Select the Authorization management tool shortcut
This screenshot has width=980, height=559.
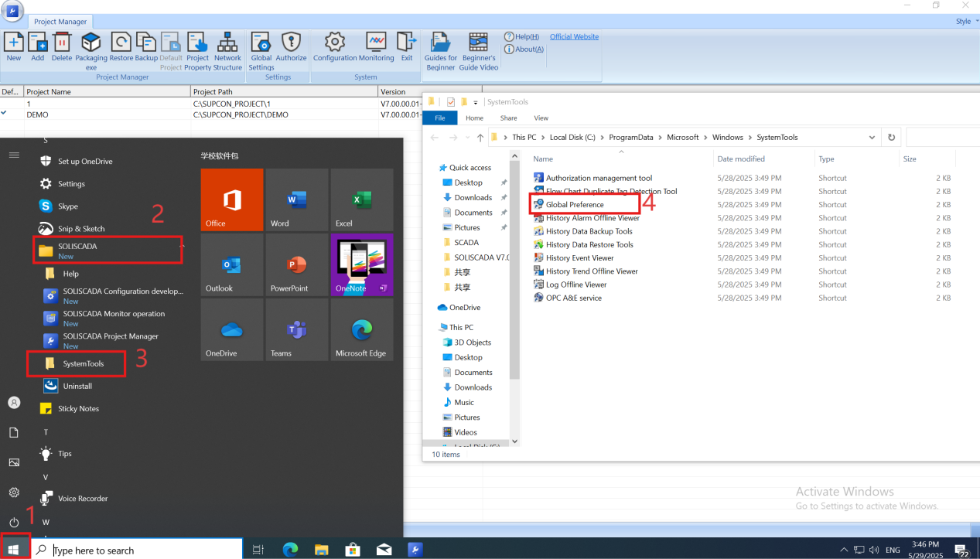click(592, 178)
